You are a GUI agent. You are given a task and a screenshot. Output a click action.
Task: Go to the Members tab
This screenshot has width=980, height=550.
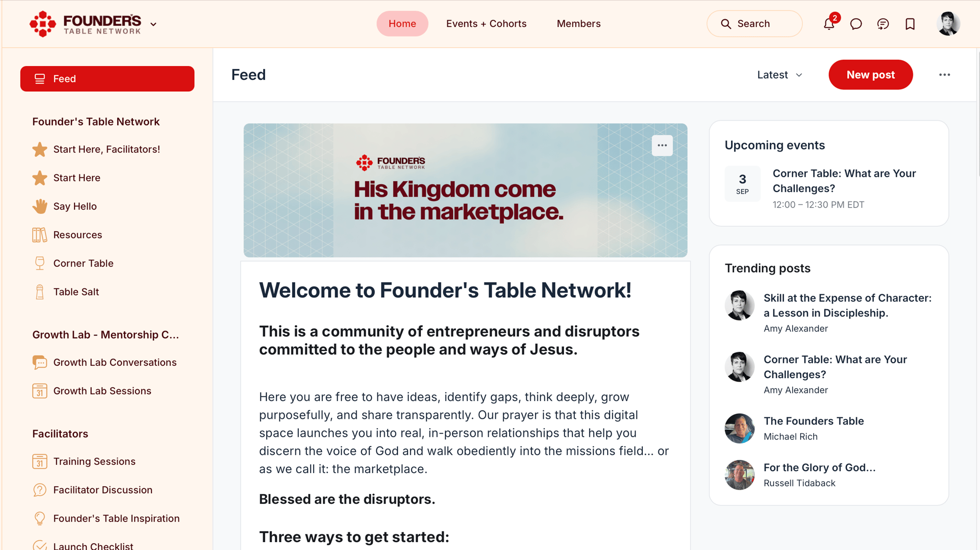(578, 24)
